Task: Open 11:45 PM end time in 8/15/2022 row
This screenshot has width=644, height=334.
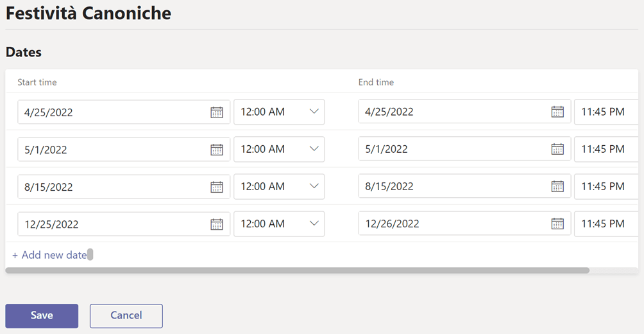Action: tap(606, 187)
